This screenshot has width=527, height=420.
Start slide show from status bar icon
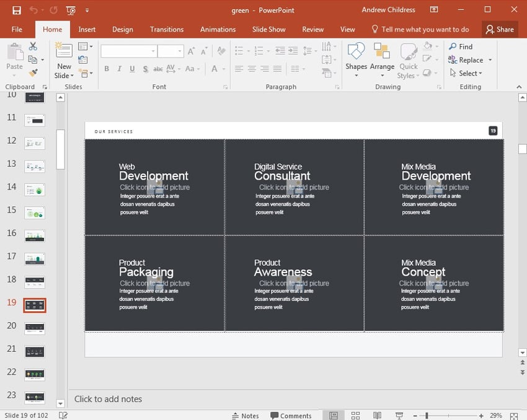[399, 416]
